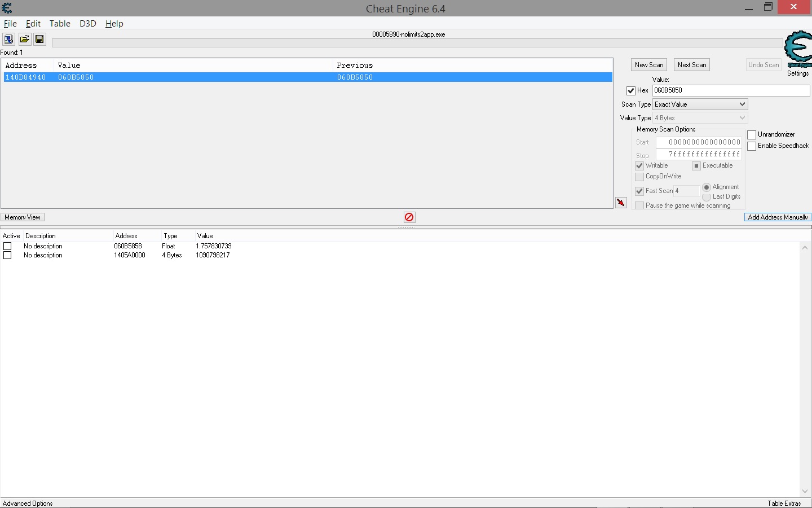Screen dimensions: 812x508
Task: Select the Last Digits radio button
Action: [707, 197]
